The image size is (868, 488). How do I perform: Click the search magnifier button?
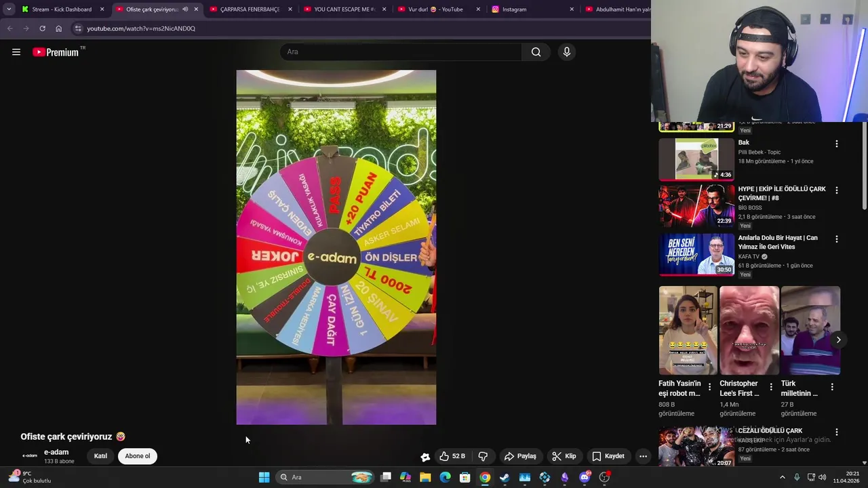[x=536, y=52]
